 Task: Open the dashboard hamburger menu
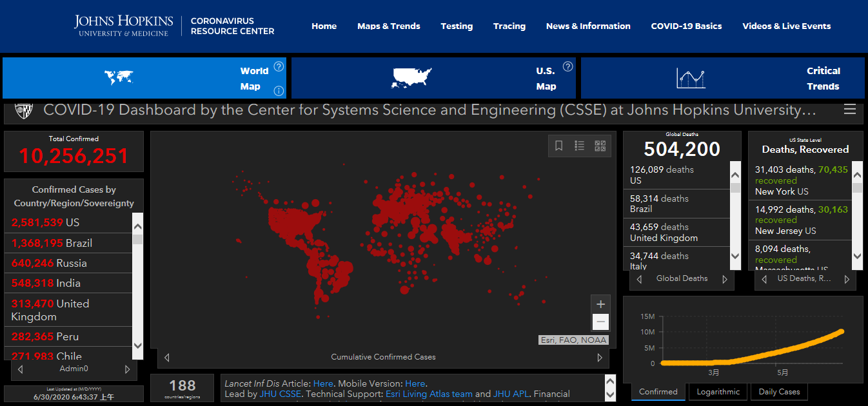point(850,110)
